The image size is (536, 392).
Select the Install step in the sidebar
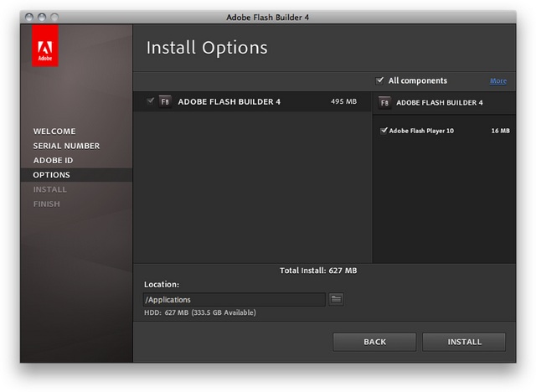coord(50,189)
